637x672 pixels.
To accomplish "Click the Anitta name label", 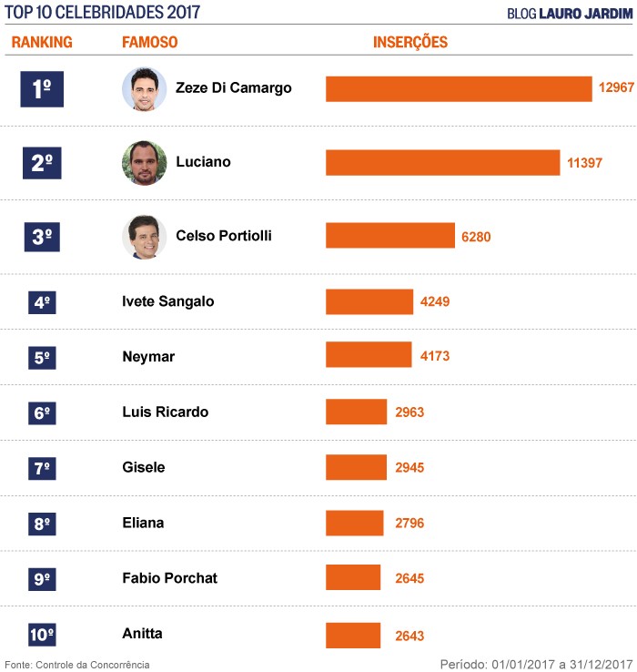I will [x=142, y=634].
